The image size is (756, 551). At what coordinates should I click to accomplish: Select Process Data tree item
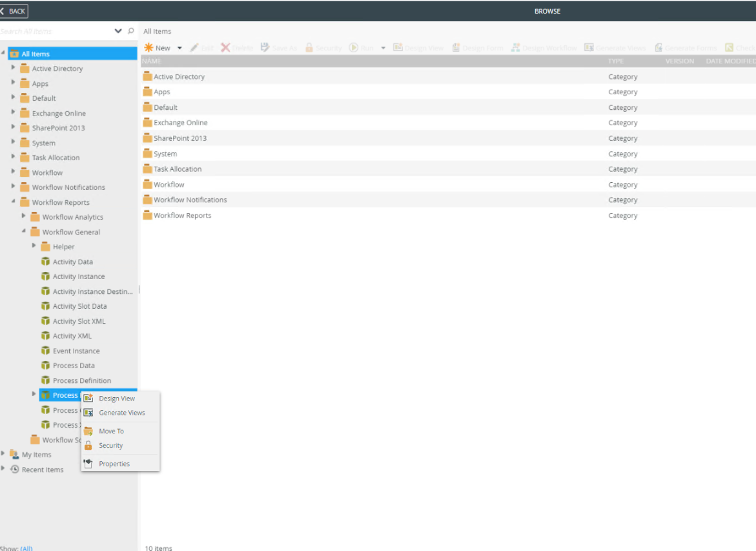click(74, 366)
